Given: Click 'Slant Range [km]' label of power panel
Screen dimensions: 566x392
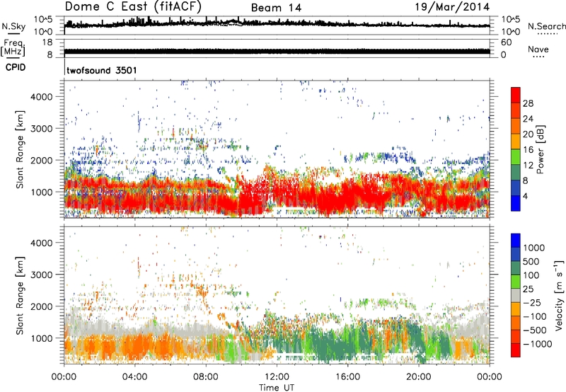Looking at the screenshot, I should [20, 149].
